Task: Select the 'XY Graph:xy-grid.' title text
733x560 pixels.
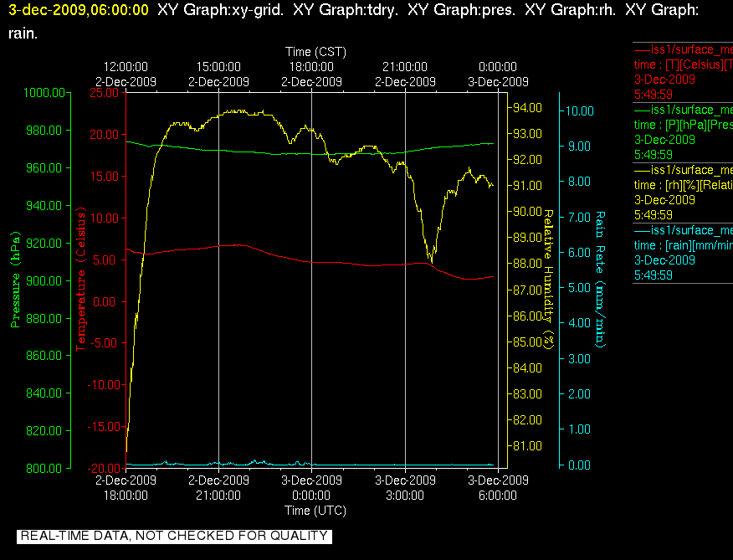Action: 221,10
